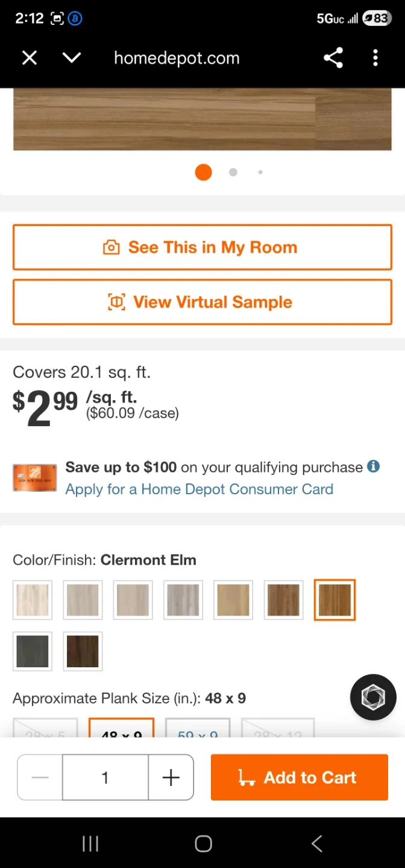Select the dark charcoal color swatch
The image size is (405, 868).
tap(33, 651)
